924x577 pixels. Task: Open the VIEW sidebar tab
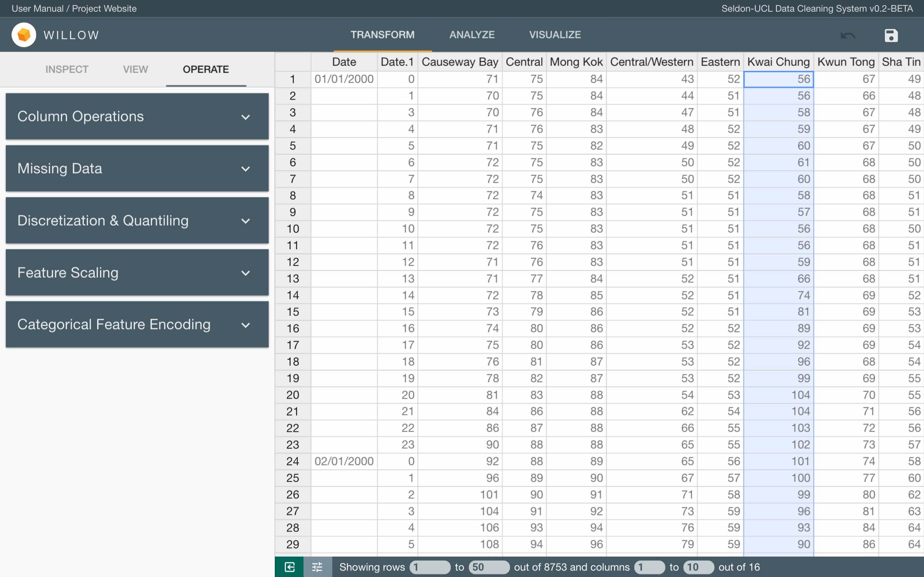point(136,69)
